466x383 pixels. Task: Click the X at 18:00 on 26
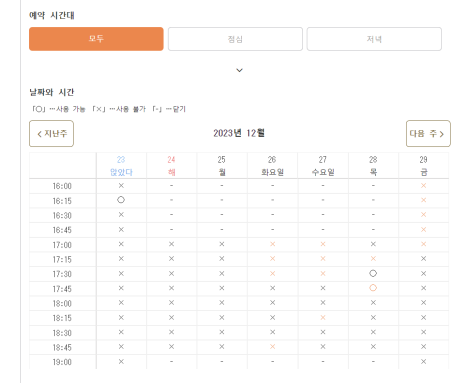272,303
